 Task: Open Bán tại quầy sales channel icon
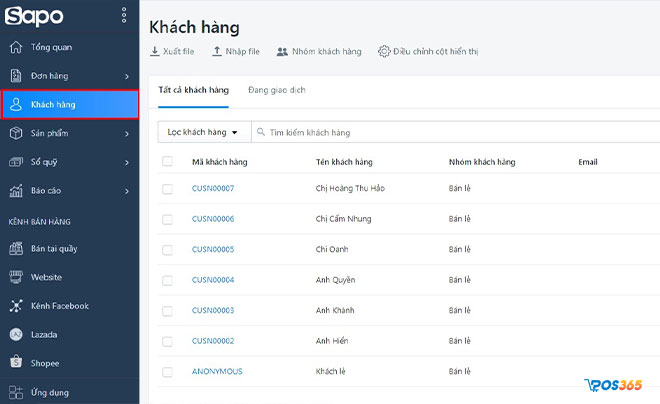tap(16, 248)
